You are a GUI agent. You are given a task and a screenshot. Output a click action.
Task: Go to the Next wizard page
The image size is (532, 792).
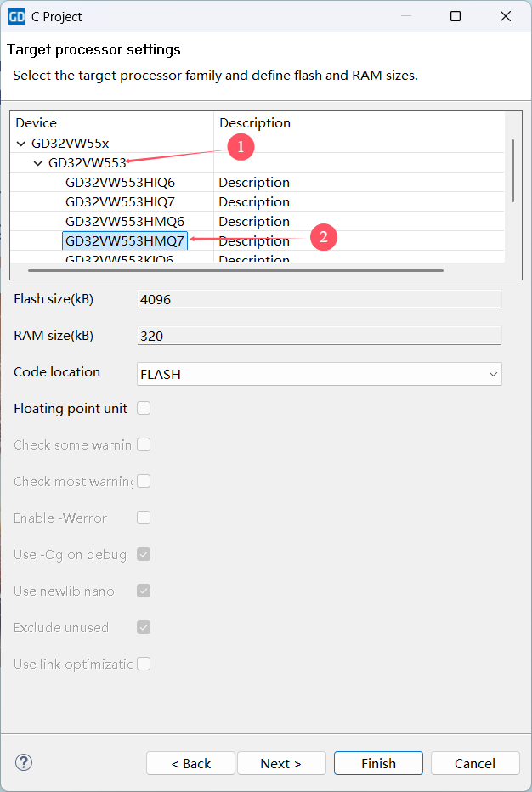point(281,763)
